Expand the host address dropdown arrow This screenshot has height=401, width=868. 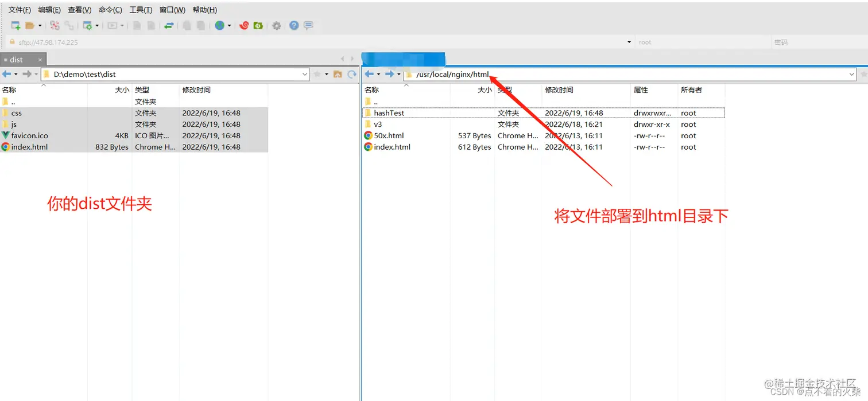pos(629,42)
